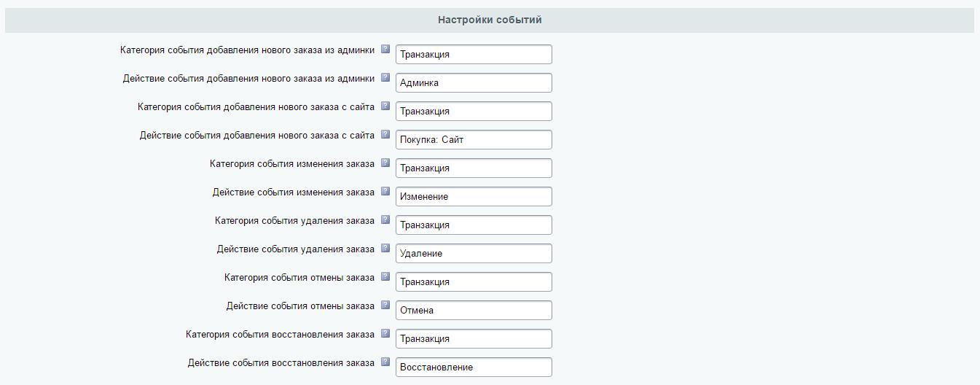The image size is (980, 385).
Task: Open help for order deletion category
Action: pos(385,220)
